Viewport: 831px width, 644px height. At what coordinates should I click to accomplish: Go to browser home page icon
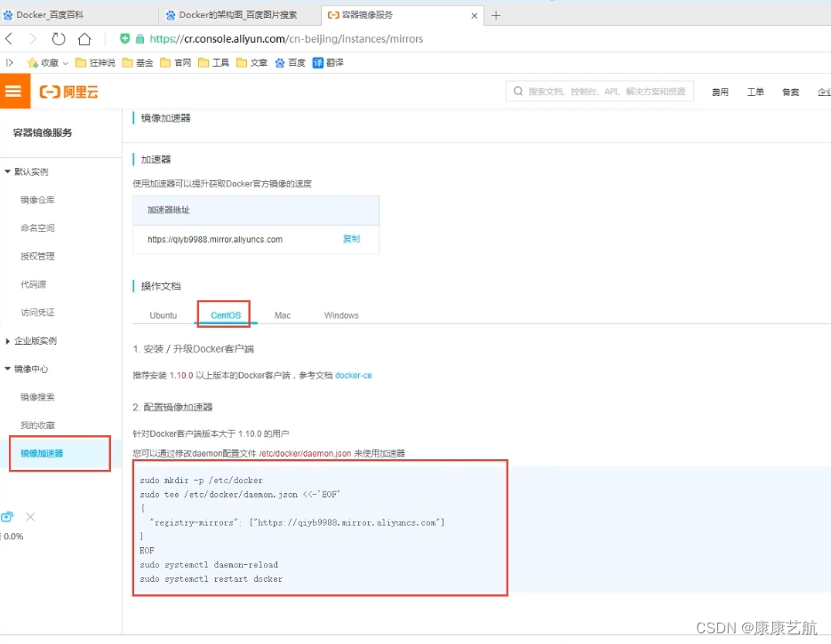click(x=84, y=39)
